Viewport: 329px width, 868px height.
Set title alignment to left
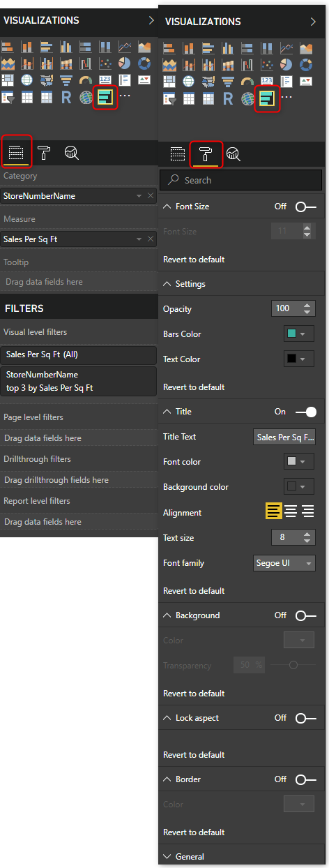tap(273, 512)
